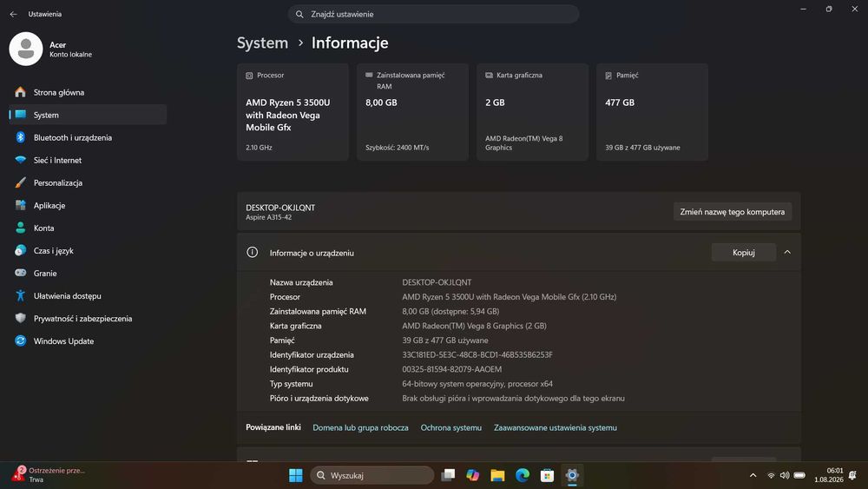Click the back arrow next to Ustawienia

point(13,14)
